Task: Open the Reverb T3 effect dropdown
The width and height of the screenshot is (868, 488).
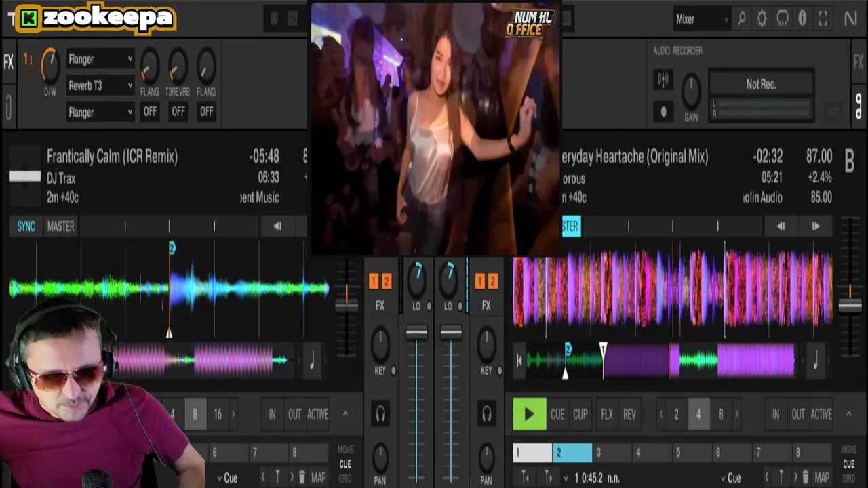Action: [x=100, y=85]
